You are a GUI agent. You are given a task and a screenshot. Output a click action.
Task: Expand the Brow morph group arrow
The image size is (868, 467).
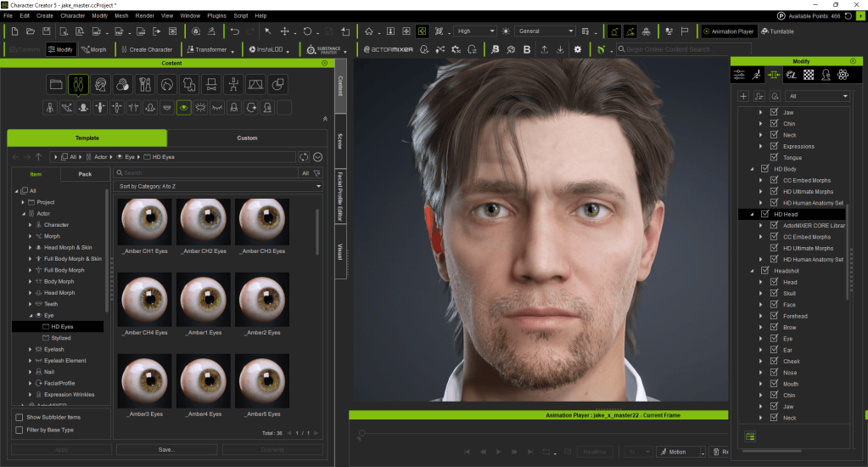point(760,328)
